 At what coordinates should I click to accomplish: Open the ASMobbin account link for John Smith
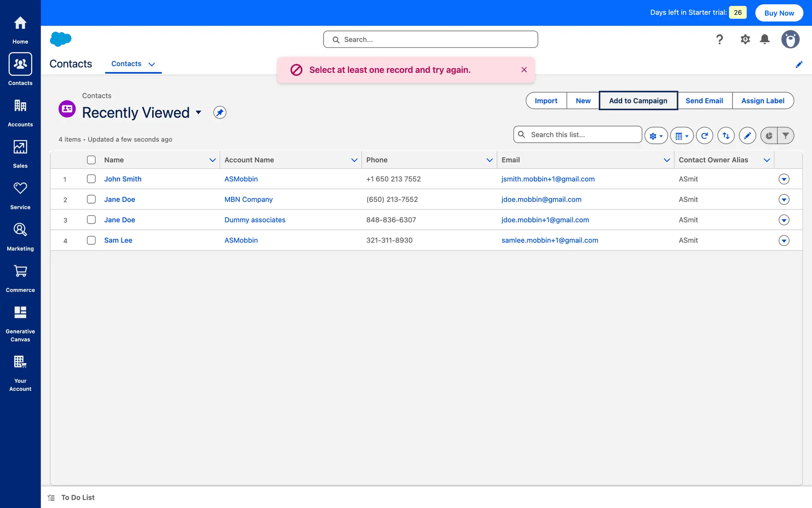[x=241, y=179]
